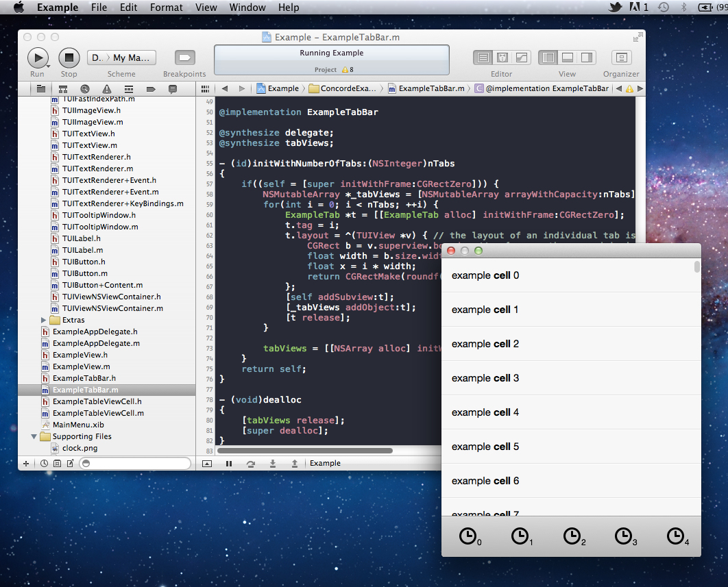Select ExampleTableViewCell.h file

pyautogui.click(x=97, y=401)
